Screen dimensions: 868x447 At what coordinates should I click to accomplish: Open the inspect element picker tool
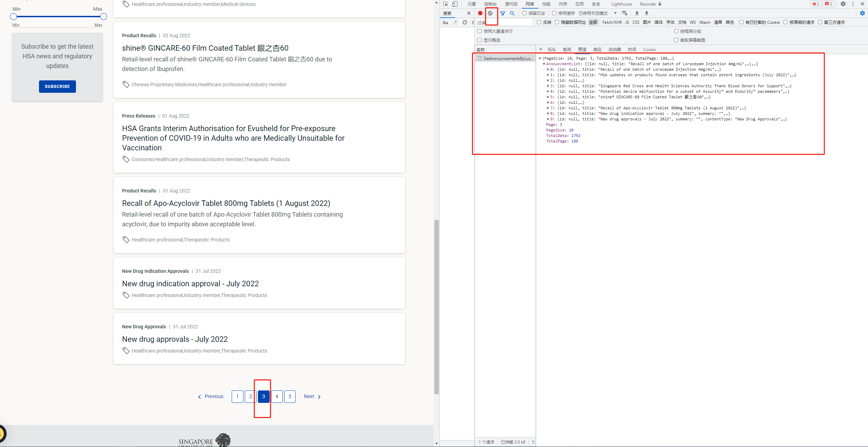446,4
